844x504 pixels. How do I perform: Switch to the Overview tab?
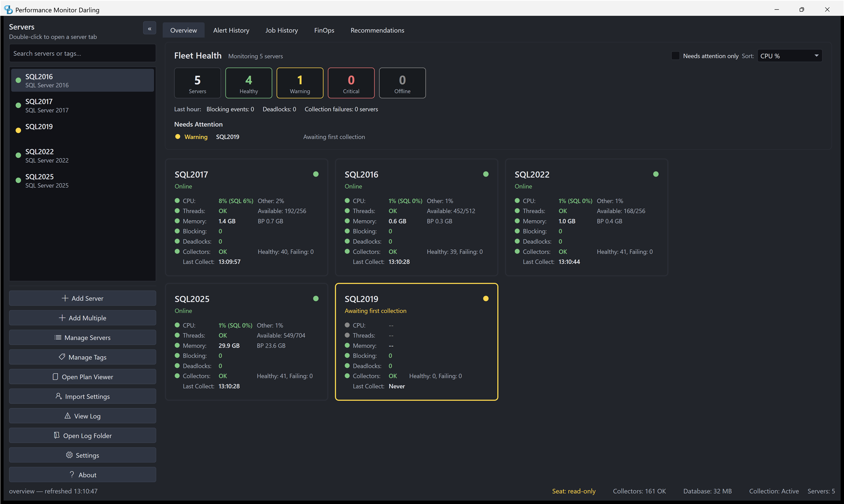pos(184,30)
